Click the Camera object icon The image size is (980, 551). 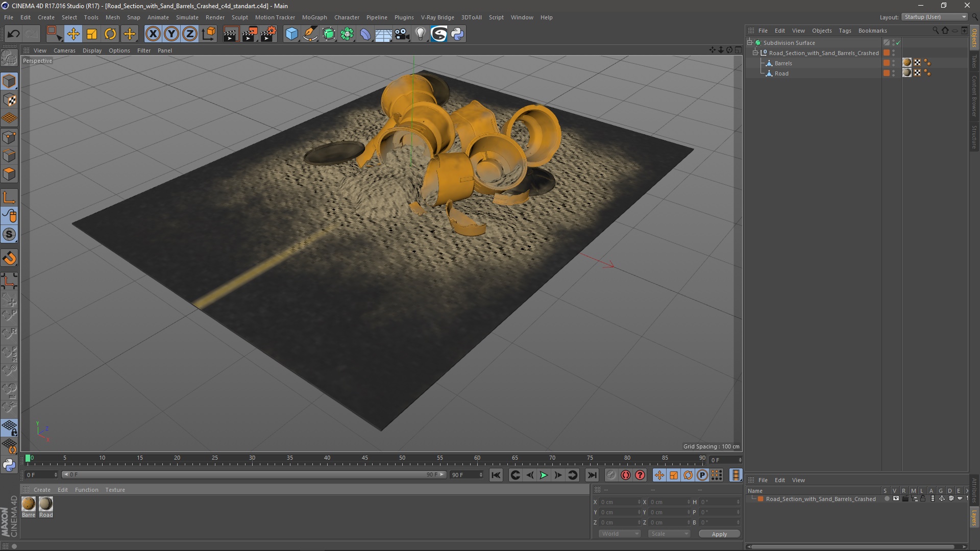[402, 34]
